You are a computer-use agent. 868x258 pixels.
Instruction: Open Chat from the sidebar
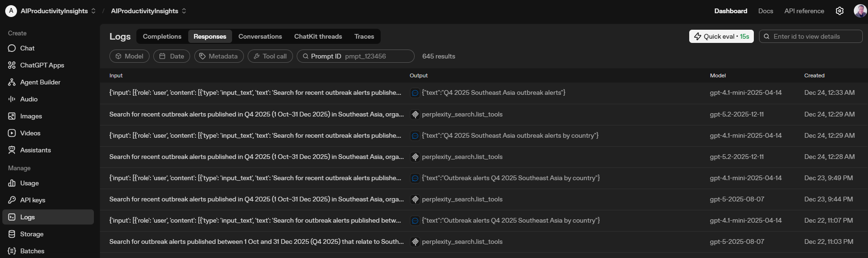(x=27, y=48)
